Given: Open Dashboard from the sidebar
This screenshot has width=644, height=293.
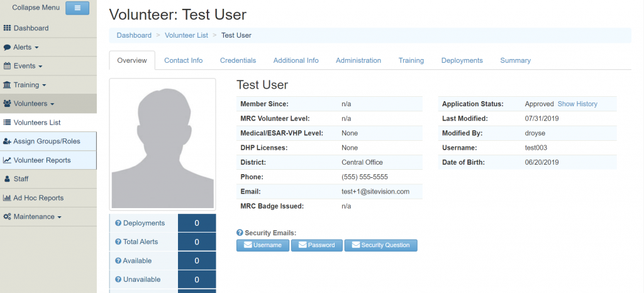Looking at the screenshot, I should point(30,28).
